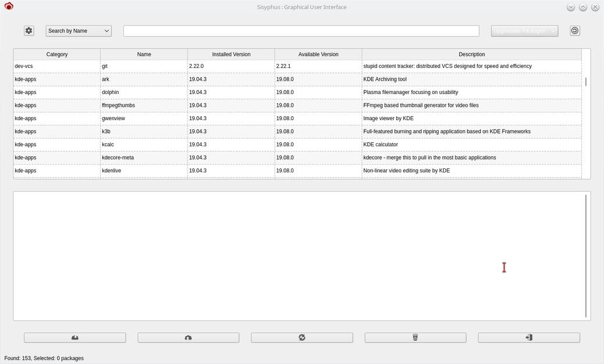This screenshot has height=364, width=604.
Task: Click the kde-apps category in kdenlive row
Action: point(26,171)
